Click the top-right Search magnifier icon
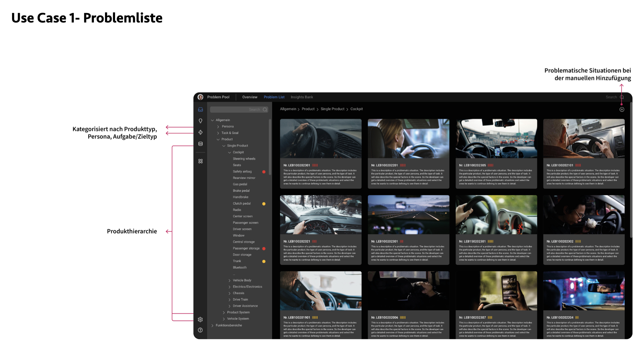Viewport: 644px width, 362px height. pos(622,97)
